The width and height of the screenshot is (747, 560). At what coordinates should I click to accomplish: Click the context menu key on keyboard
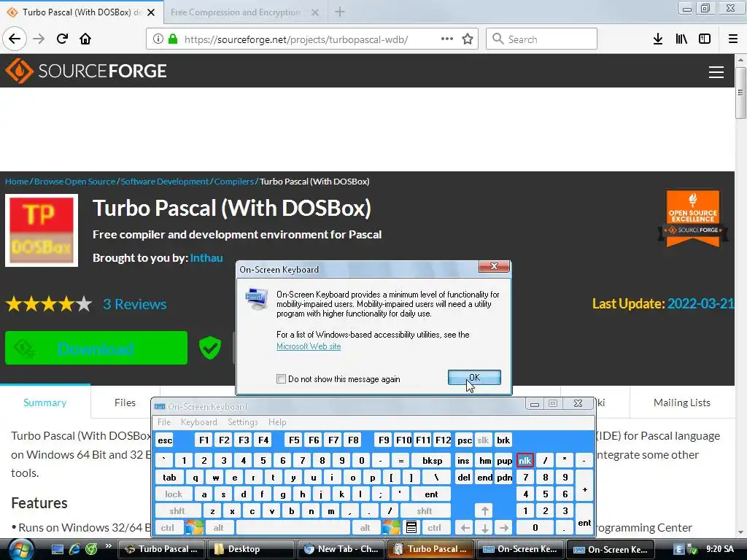point(411,527)
